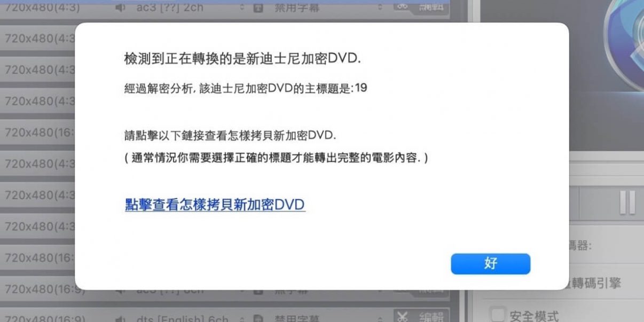Open the 點擊查看怎樣拷貝新加密DVD link
The width and height of the screenshot is (644, 322).
215,205
